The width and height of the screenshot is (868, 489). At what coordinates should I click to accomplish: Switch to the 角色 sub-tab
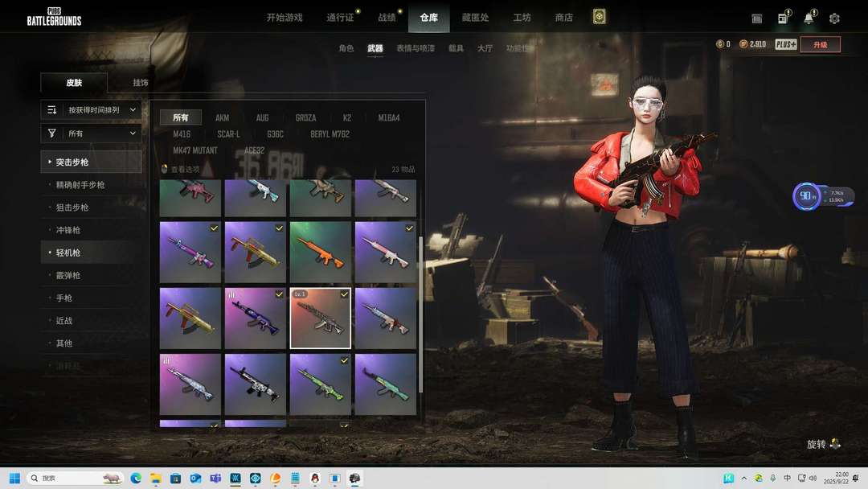click(x=346, y=48)
